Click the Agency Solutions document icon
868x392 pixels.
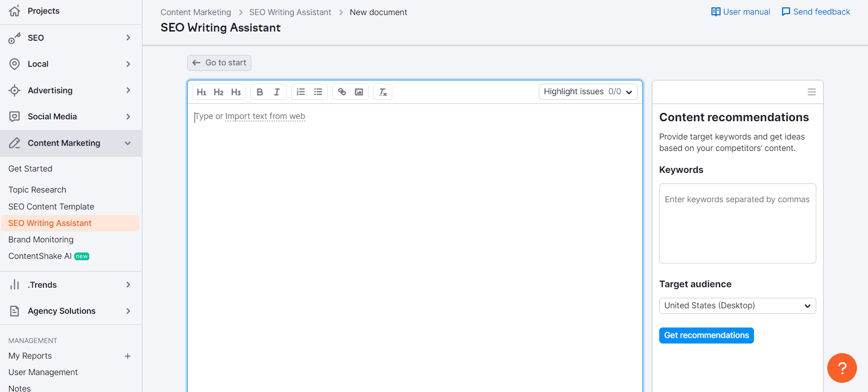[15, 311]
